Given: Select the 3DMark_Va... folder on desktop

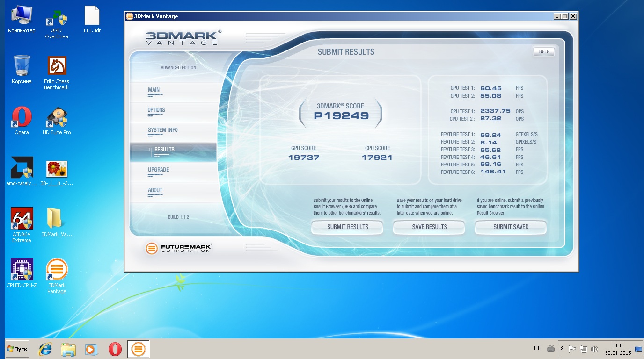Looking at the screenshot, I should click(57, 222).
